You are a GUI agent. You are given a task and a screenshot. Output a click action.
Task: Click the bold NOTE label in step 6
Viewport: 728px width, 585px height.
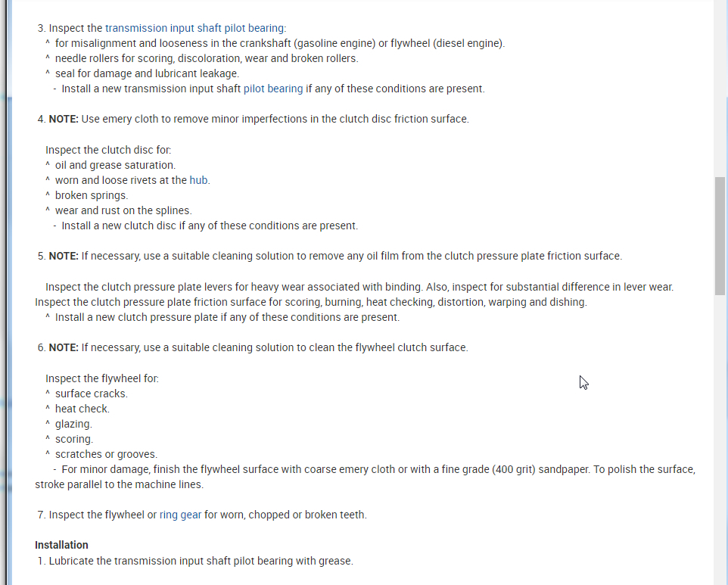(x=64, y=347)
